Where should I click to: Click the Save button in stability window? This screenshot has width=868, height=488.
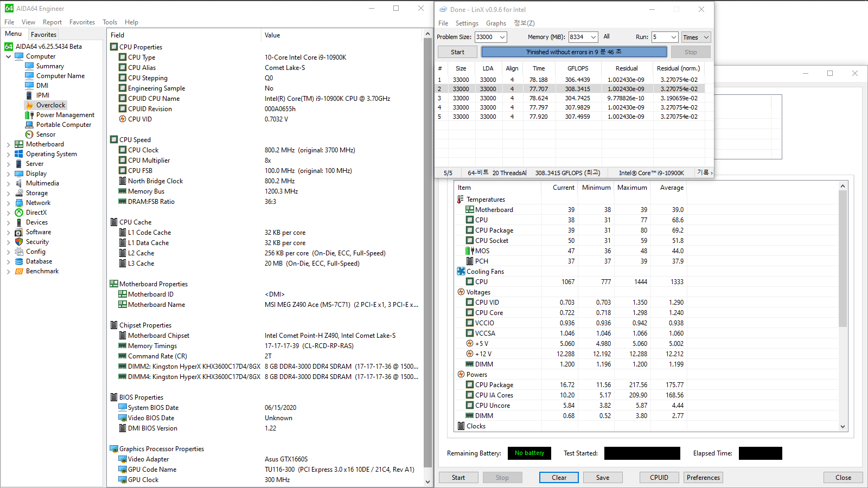603,478
